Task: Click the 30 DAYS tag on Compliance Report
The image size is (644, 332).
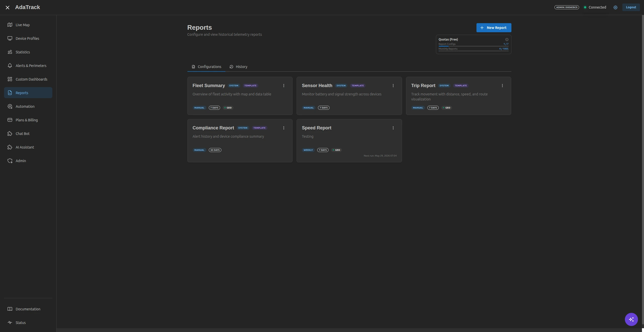Action: click(x=215, y=150)
